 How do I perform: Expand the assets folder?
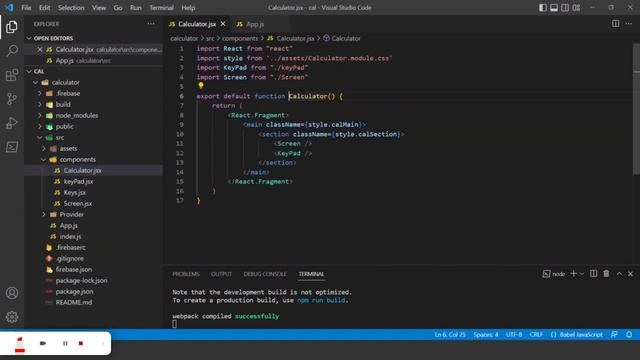[x=44, y=148]
